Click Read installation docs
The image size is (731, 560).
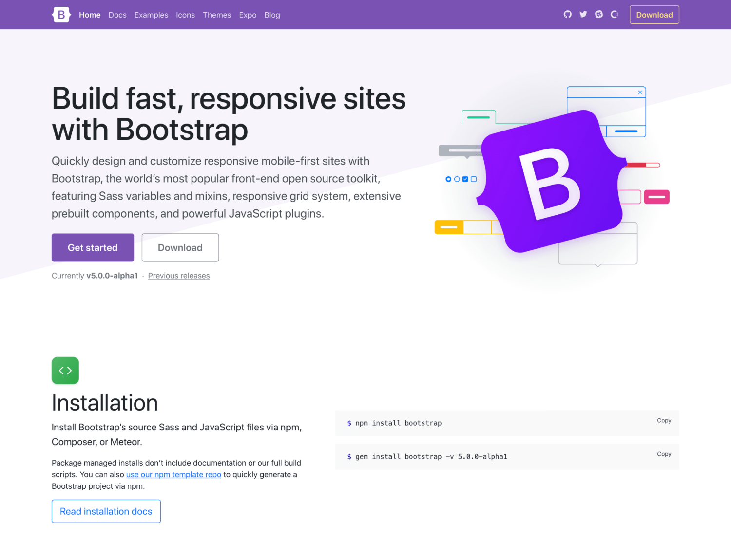[x=106, y=511]
